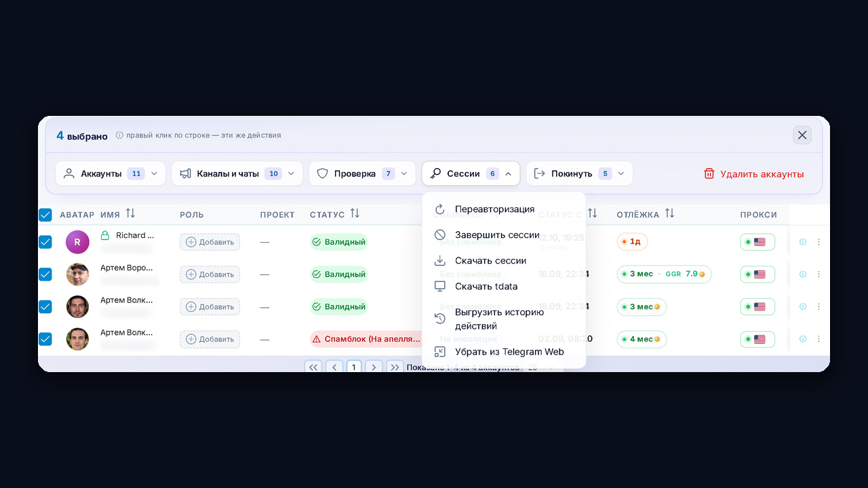Choose Переавторизация from the Сессии menu
The height and width of the screenshot is (488, 868).
pyautogui.click(x=504, y=209)
